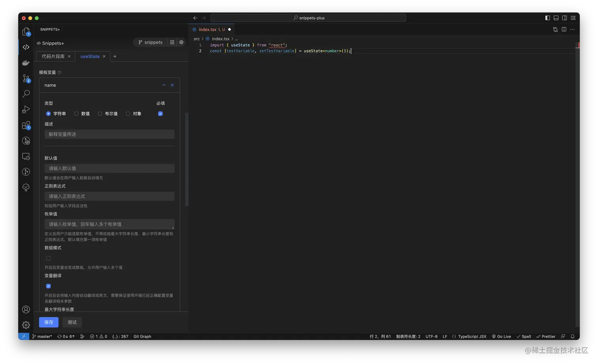Select the 对象 type radio button

click(x=128, y=114)
